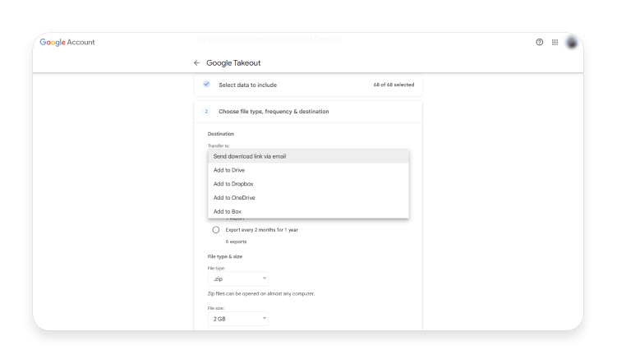Viewport: 617px width, 364px height.
Task: Click the back arrow beside Google Takeout
Action: point(196,63)
